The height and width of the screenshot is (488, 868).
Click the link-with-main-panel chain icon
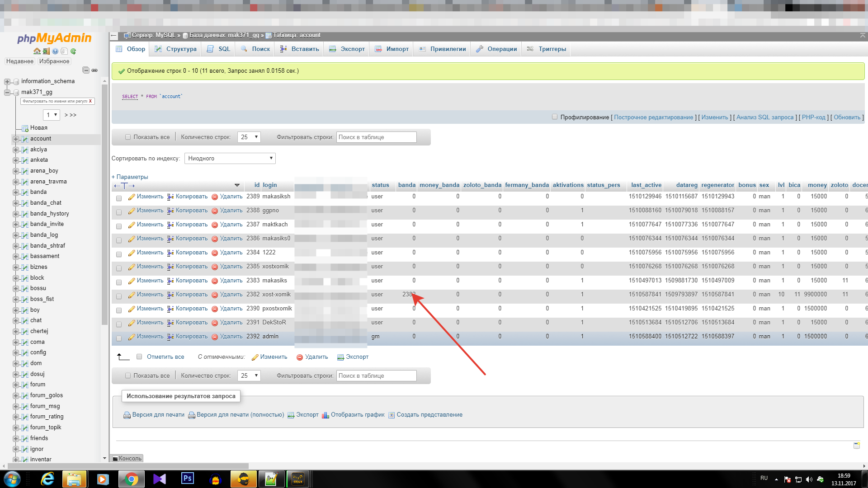point(94,70)
